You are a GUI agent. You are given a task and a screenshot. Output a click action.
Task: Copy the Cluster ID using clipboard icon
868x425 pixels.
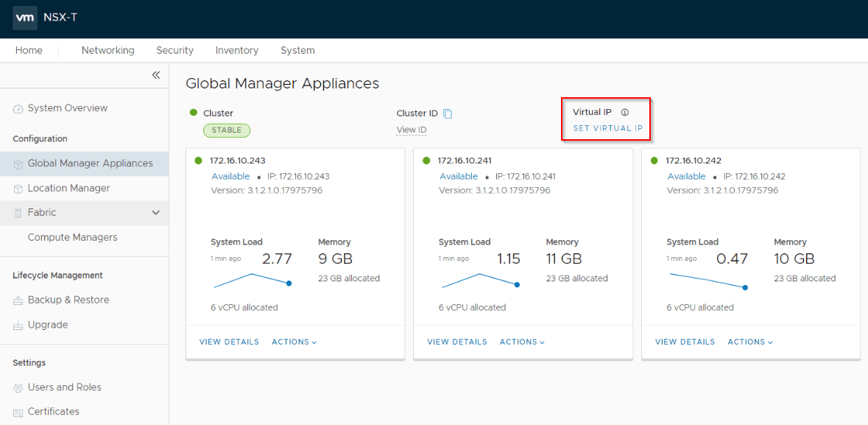click(448, 113)
